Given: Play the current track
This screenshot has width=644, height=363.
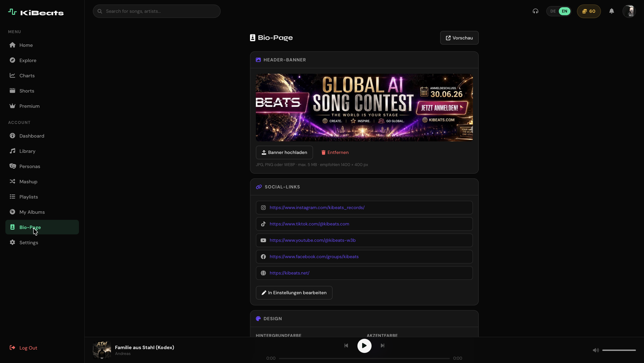Looking at the screenshot, I should point(364,346).
